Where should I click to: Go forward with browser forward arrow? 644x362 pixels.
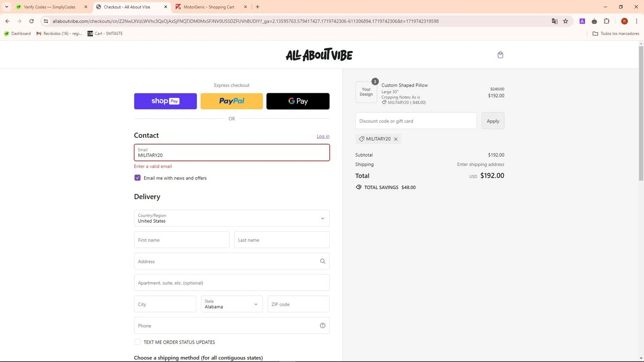pos(19,21)
